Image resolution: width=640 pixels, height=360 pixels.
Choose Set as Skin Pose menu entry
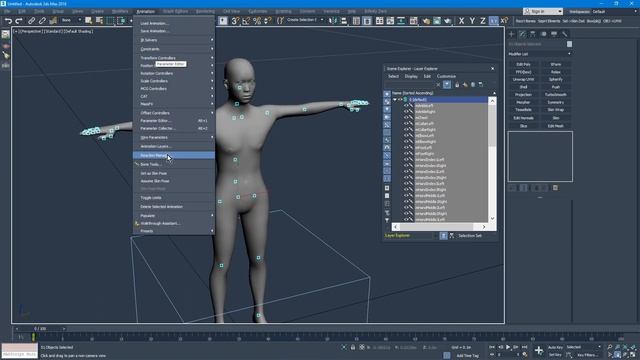[174, 173]
